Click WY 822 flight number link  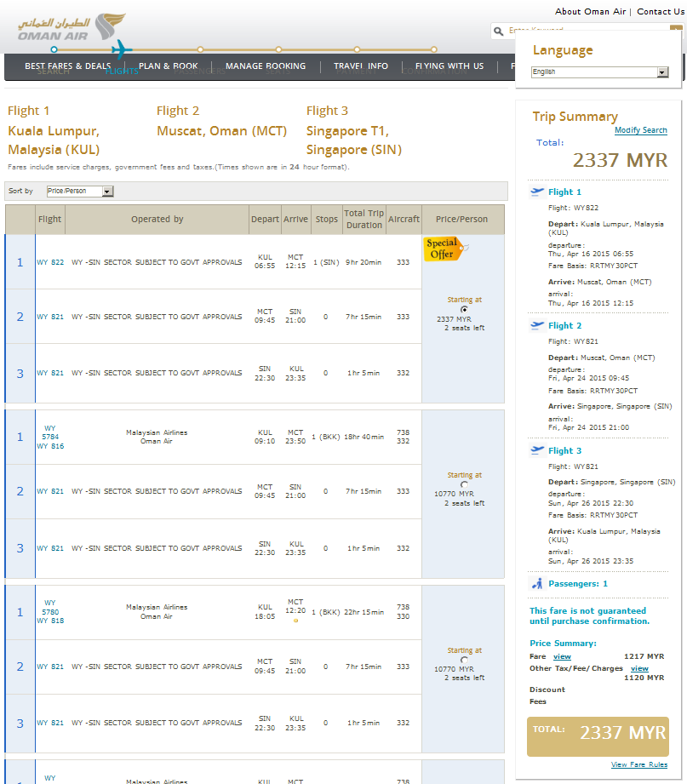[x=50, y=262]
